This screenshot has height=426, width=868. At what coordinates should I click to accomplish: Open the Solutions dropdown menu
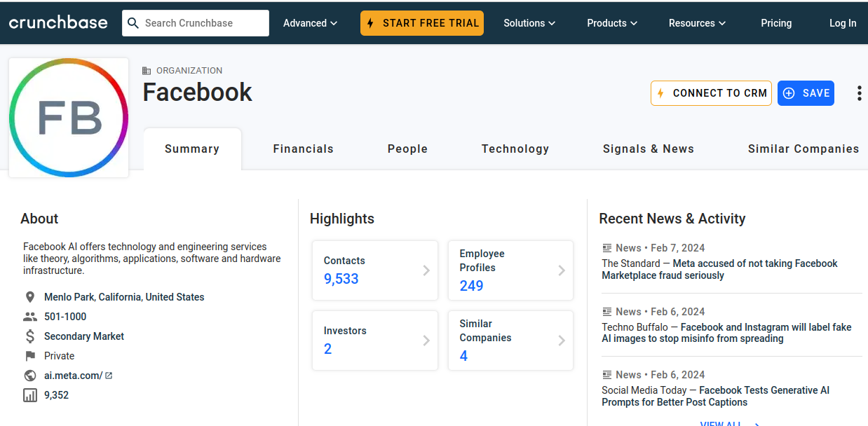(529, 23)
